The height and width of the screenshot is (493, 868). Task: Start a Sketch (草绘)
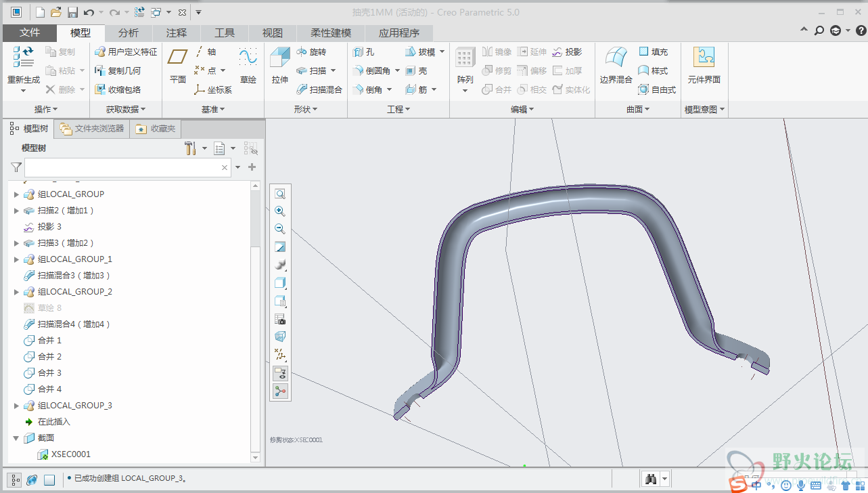point(248,66)
